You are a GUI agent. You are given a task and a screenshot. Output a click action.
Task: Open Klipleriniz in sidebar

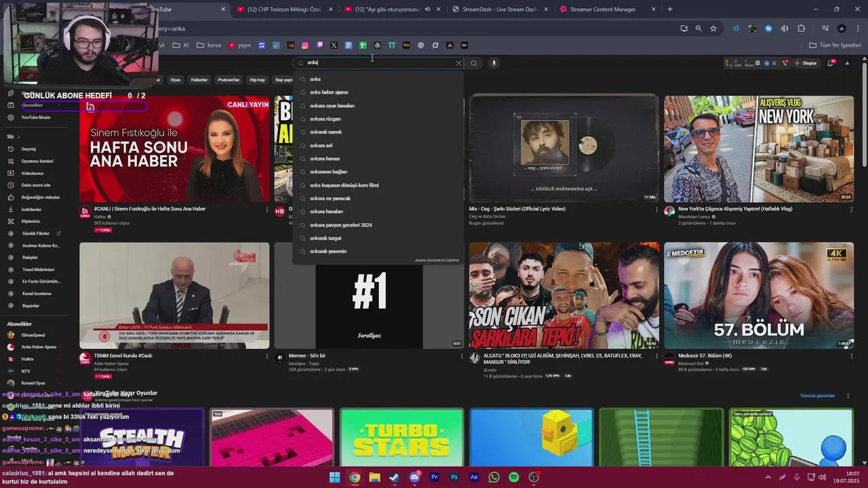coord(31,222)
